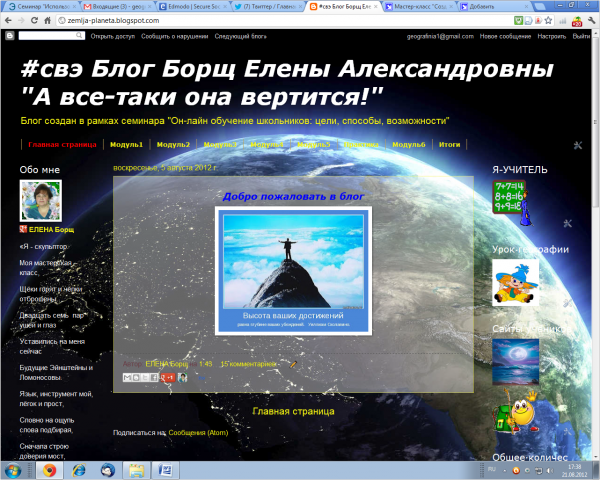Screen dimensions: 600x480
Task: Launch Internet Explorer from the taskbar
Action: pyautogui.click(x=79, y=470)
